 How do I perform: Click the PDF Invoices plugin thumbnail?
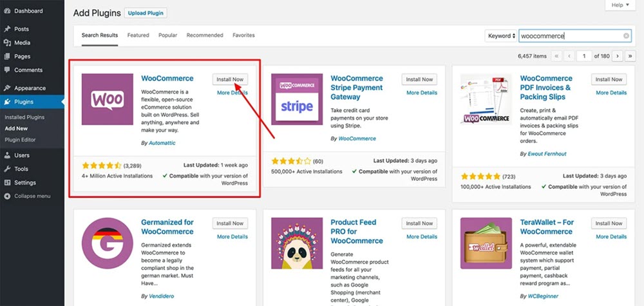(486, 99)
